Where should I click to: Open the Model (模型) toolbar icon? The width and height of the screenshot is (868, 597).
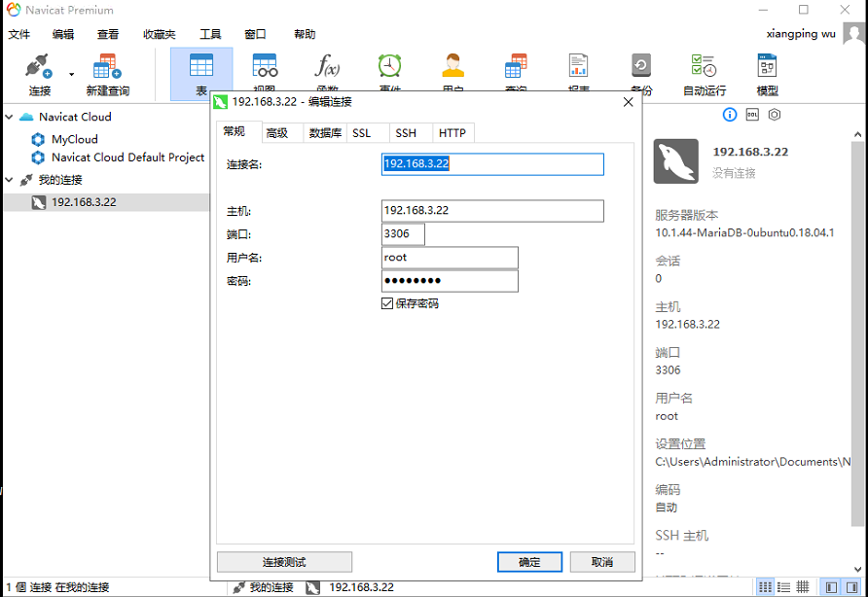(x=767, y=65)
